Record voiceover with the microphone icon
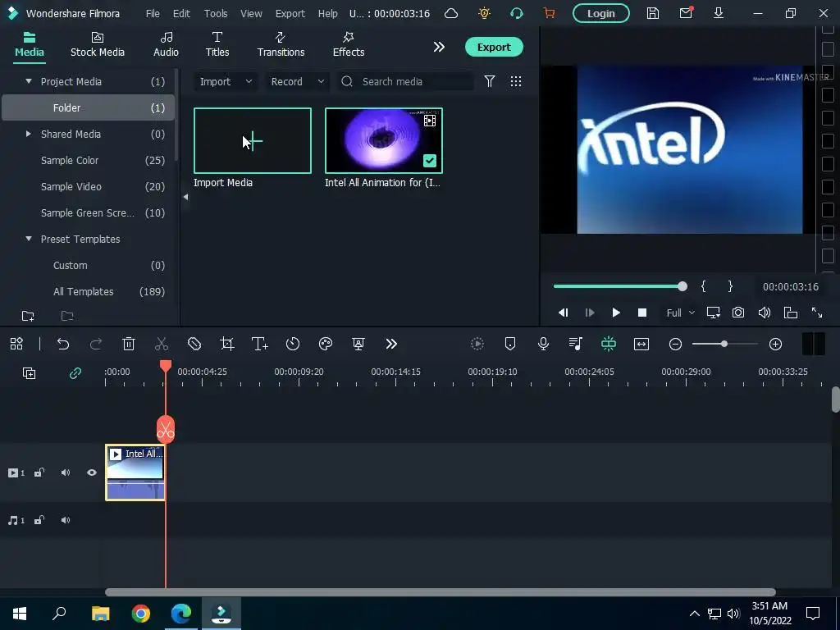 click(x=543, y=344)
